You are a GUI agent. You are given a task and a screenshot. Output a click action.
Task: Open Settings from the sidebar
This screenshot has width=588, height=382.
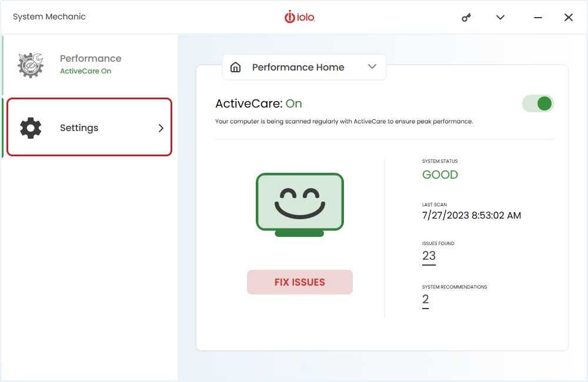click(x=89, y=127)
